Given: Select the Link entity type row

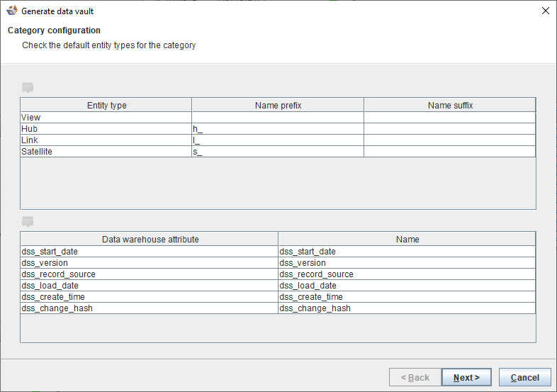Looking at the screenshot, I should (106, 140).
